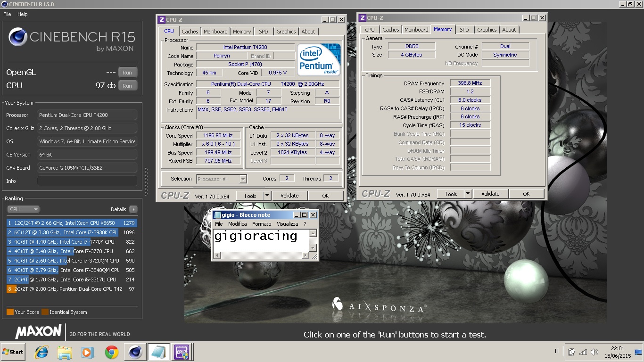Click the Notepad title bar icon

click(x=217, y=215)
